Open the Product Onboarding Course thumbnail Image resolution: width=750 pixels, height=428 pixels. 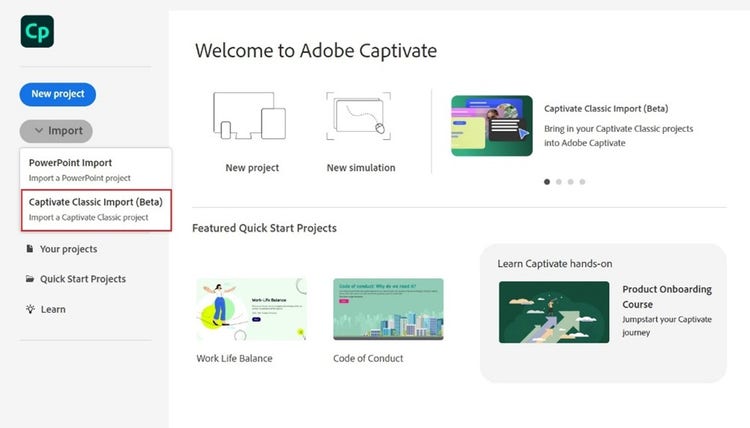(554, 312)
